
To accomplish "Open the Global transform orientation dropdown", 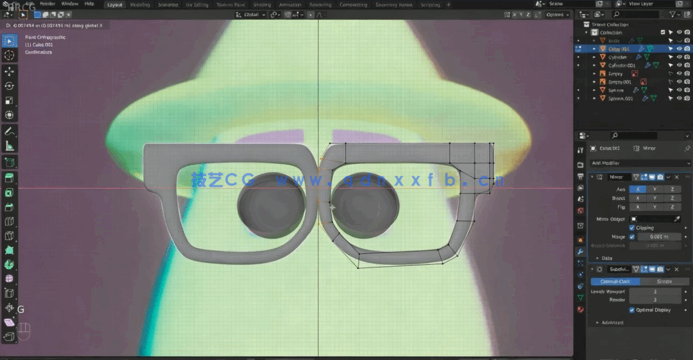I will point(251,15).
